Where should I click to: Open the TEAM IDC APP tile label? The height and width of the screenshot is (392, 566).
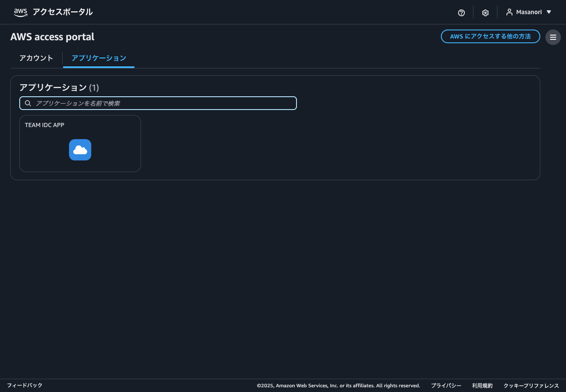[45, 125]
